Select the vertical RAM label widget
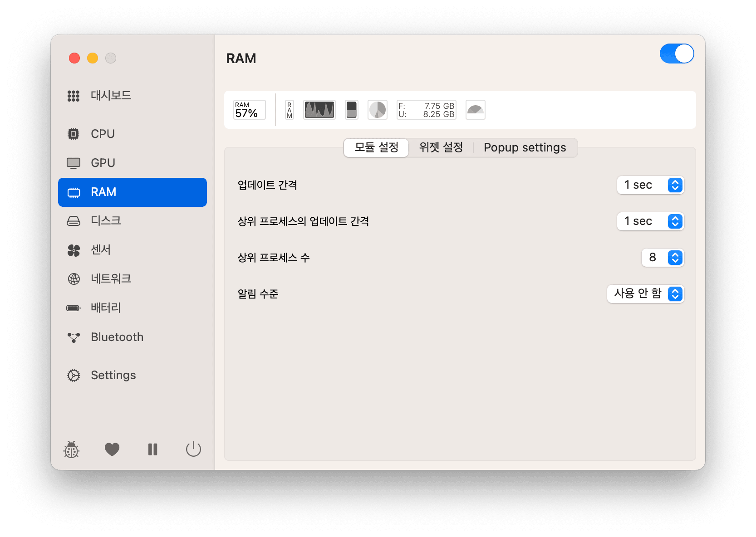This screenshot has height=537, width=756. click(x=290, y=110)
